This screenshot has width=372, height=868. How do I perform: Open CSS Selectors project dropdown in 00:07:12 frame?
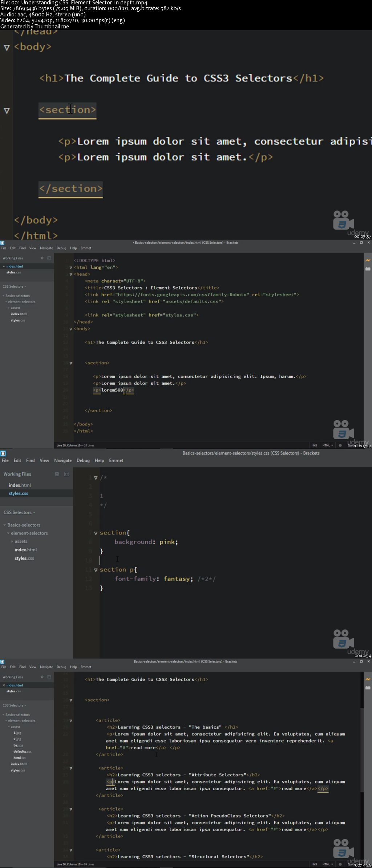pyautogui.click(x=13, y=287)
